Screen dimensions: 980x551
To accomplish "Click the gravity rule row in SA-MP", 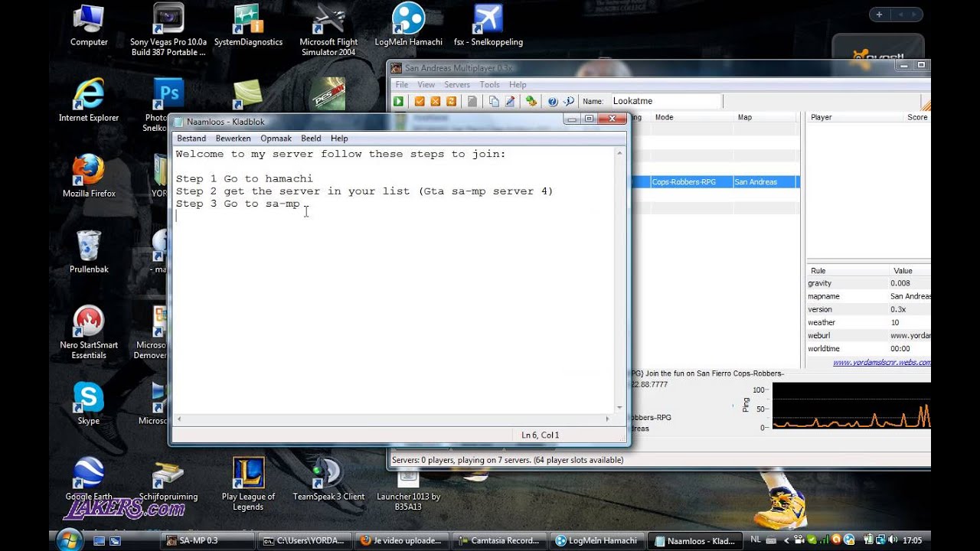I will (x=868, y=283).
